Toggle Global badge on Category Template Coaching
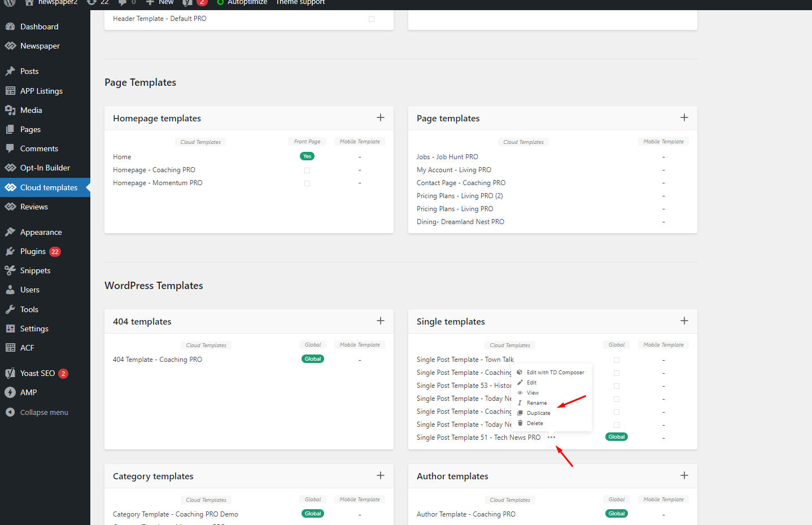 [x=313, y=514]
